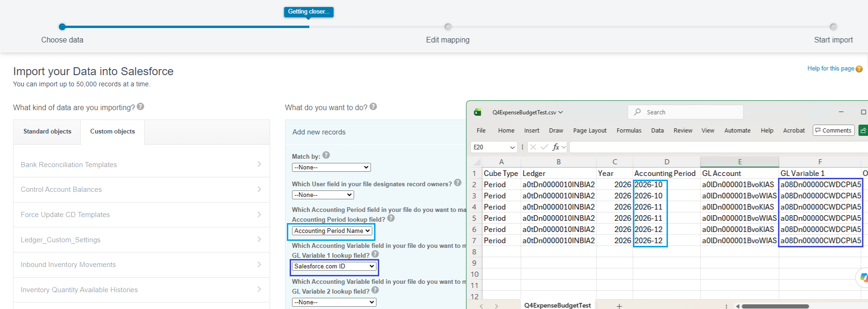868x309 pixels.
Task: Open the 'Match by' dropdown
Action: (x=331, y=167)
